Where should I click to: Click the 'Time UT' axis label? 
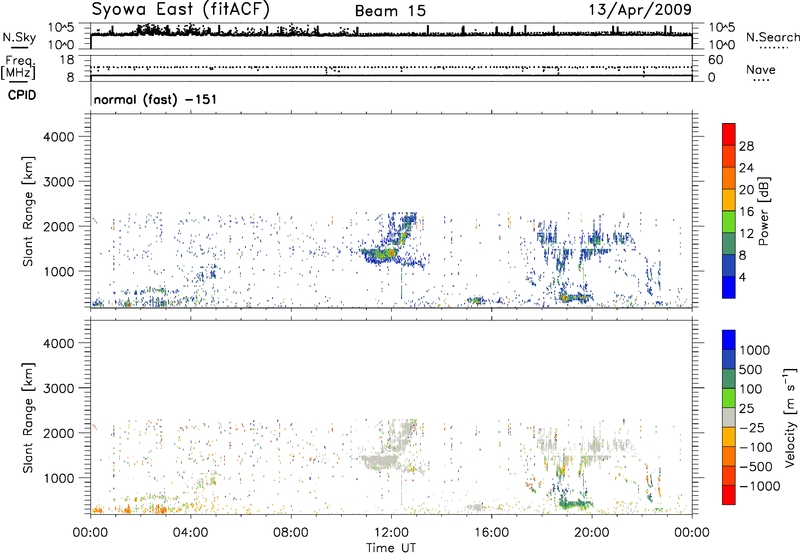pyautogui.click(x=391, y=548)
